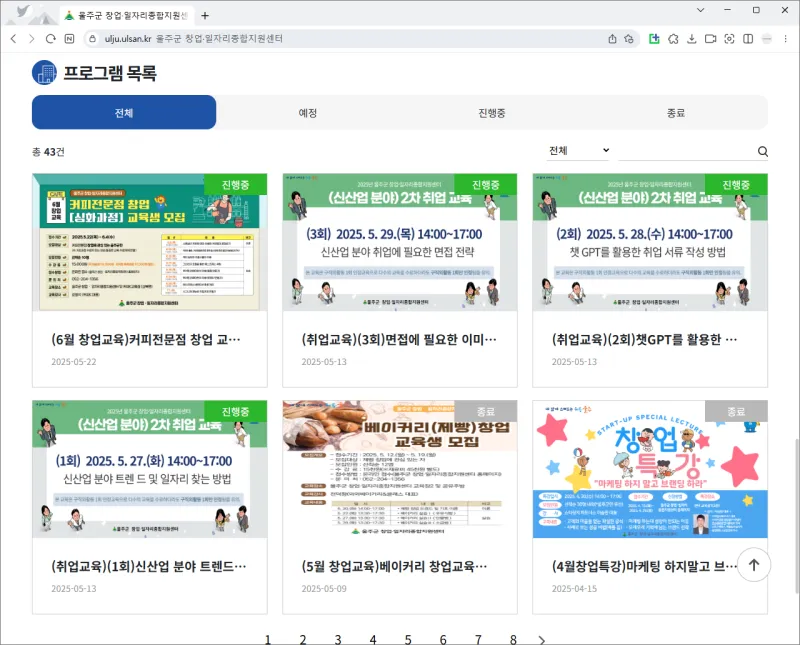Open the browser side panel icon
Screen dimensions: 800x645
748,39
